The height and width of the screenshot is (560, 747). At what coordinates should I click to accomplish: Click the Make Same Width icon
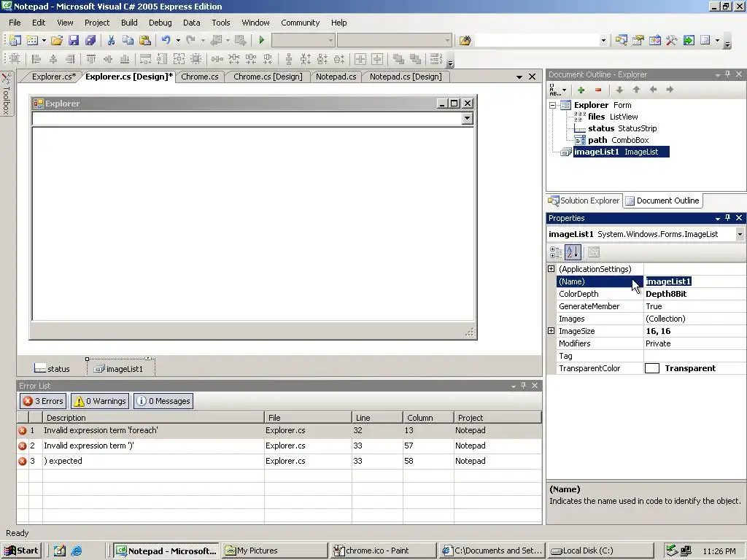click(x=145, y=59)
